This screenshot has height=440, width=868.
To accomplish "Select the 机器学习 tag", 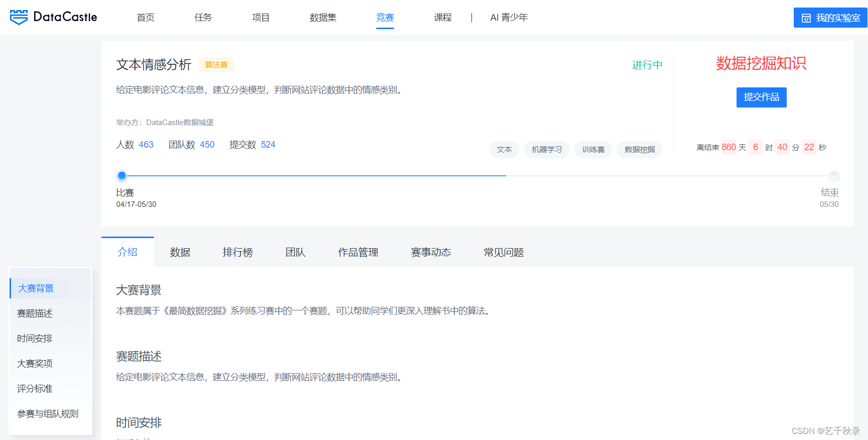I will (547, 149).
